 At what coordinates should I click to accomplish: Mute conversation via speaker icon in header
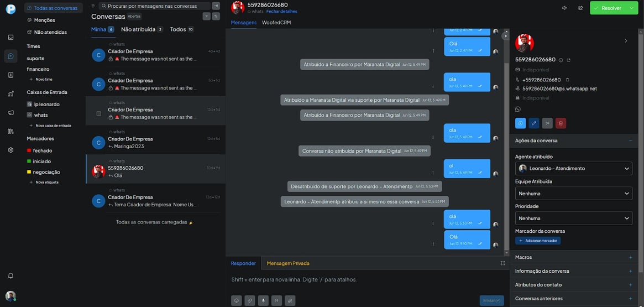coord(564,8)
